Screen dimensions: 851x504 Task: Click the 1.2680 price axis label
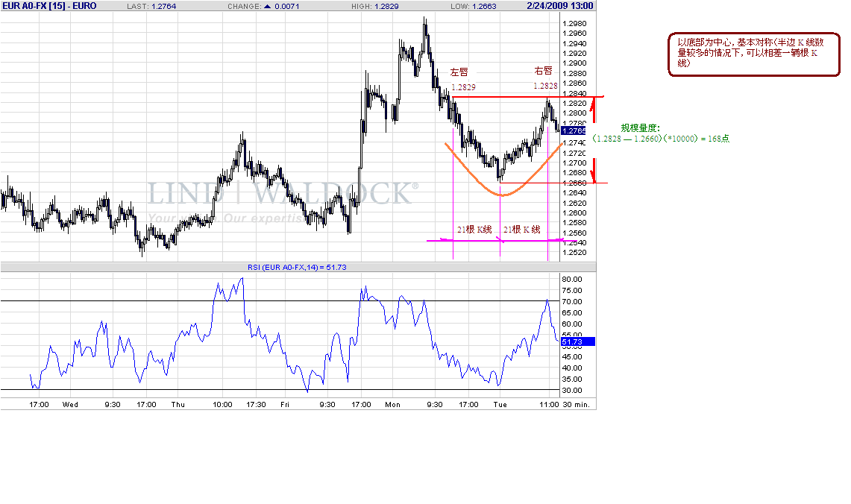click(574, 173)
